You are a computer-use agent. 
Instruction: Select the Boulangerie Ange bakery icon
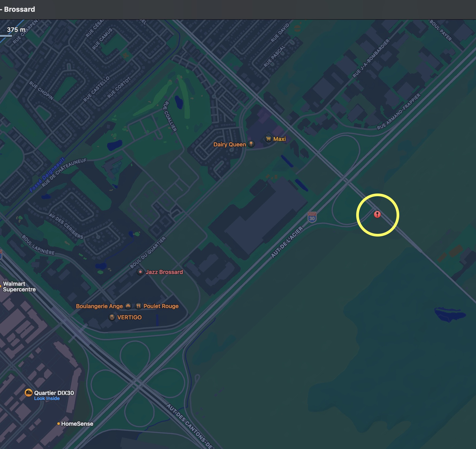pos(128,306)
